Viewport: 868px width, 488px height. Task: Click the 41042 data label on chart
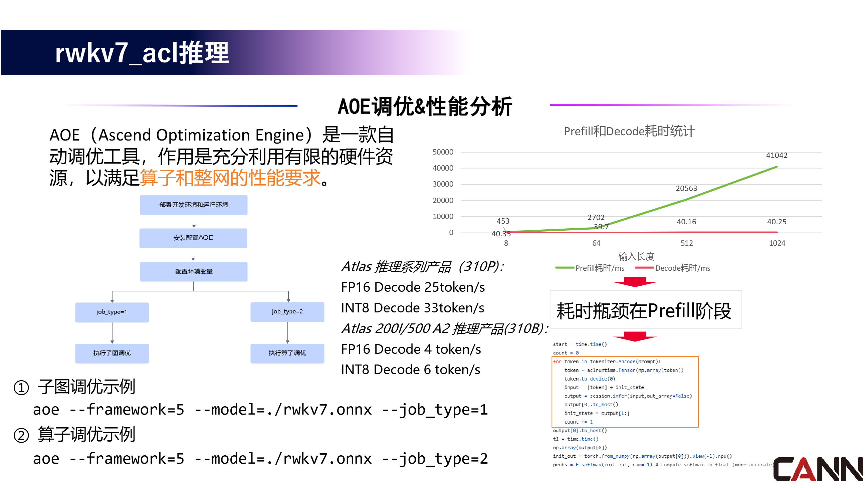(777, 155)
